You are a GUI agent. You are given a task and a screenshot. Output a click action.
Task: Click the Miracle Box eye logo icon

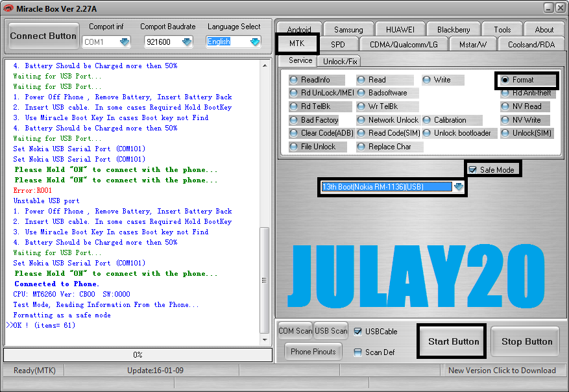(x=8, y=8)
